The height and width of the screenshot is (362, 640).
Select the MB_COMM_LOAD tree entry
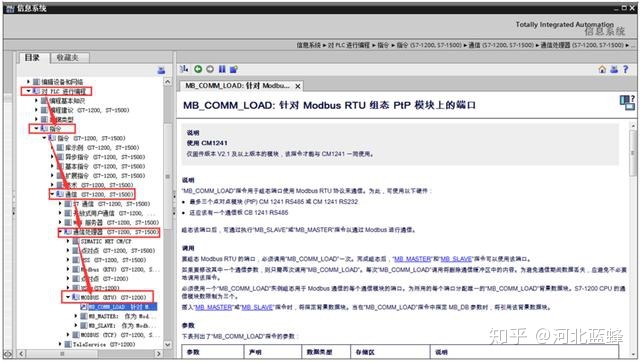(119, 306)
